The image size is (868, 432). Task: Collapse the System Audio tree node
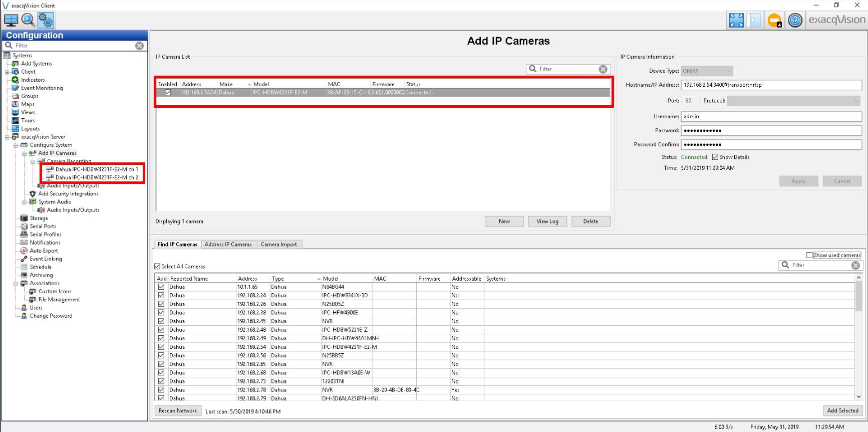(x=24, y=202)
